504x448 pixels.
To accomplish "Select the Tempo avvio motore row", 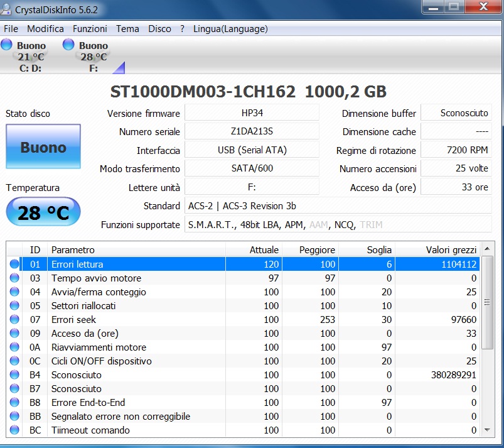I will (x=244, y=278).
